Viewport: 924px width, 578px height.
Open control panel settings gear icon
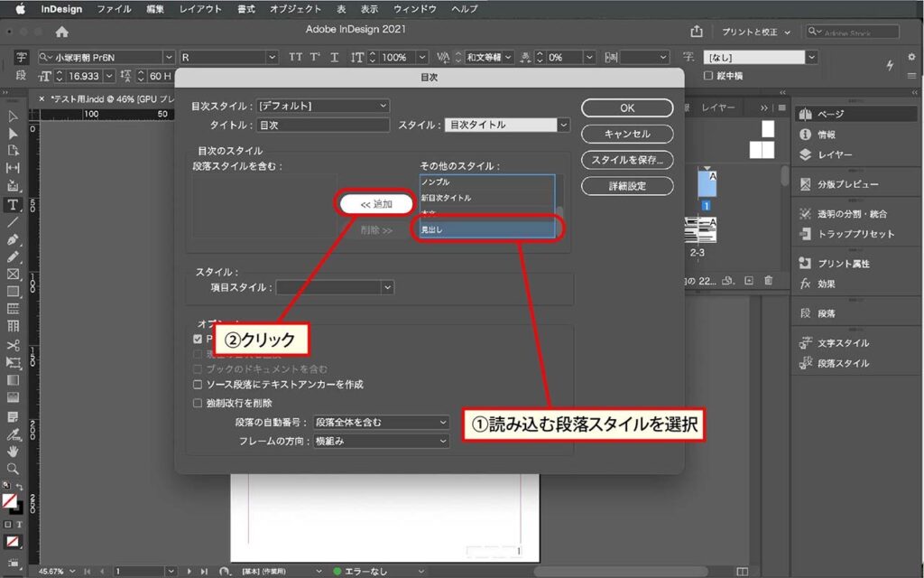911,57
